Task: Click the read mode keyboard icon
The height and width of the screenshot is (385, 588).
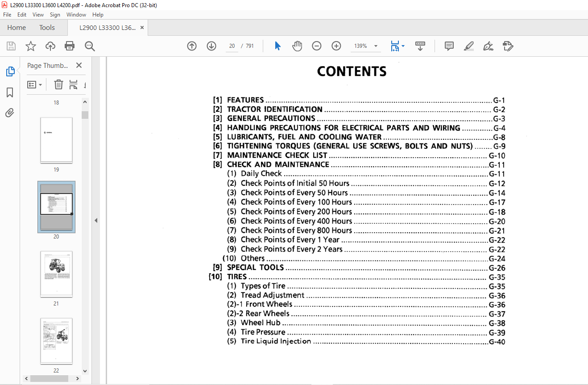Action: [420, 46]
